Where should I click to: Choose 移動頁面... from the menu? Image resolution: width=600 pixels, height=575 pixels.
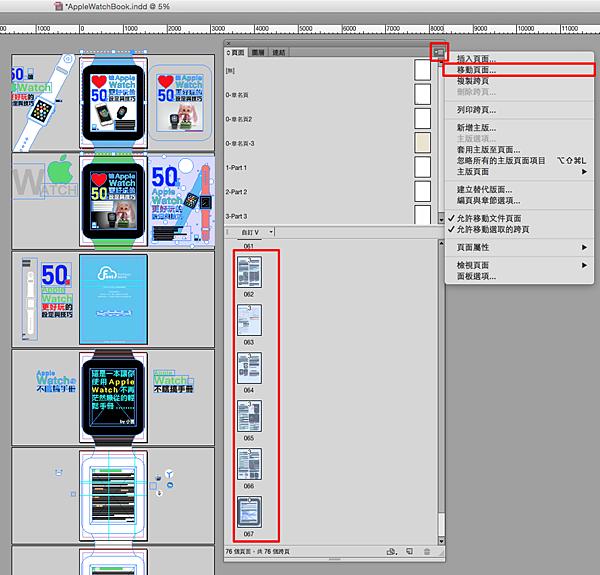pos(519,70)
